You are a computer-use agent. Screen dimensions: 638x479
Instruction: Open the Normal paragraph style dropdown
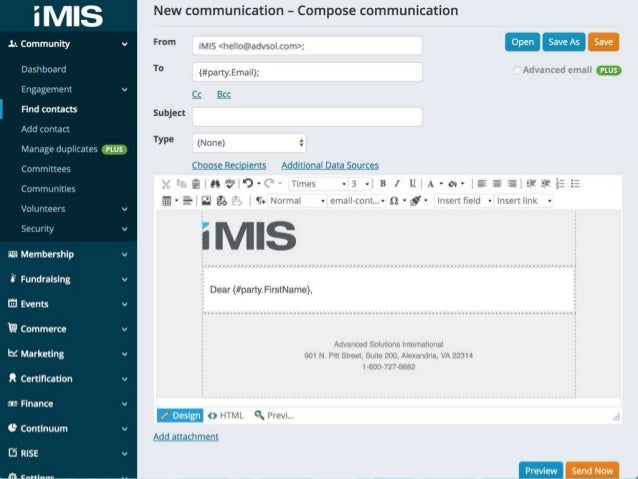click(297, 201)
